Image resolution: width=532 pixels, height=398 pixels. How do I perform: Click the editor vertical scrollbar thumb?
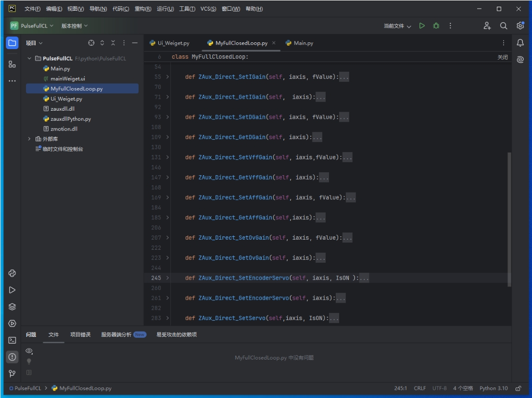tap(509, 220)
